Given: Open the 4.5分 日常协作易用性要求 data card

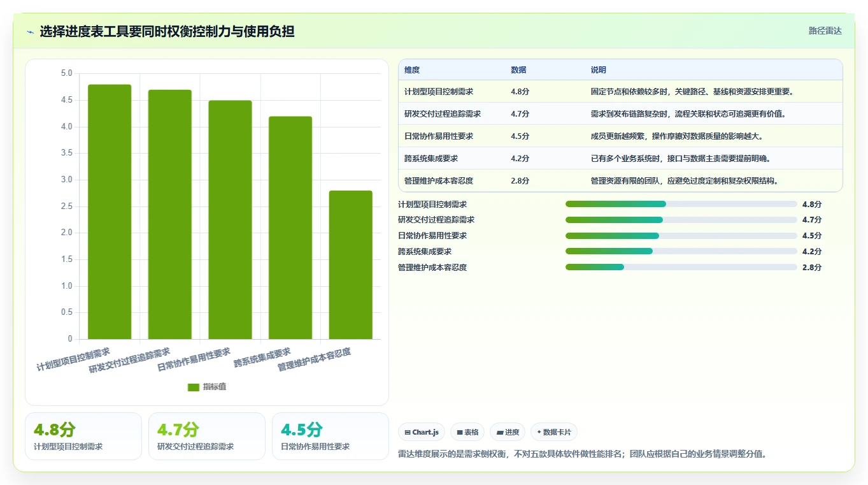Looking at the screenshot, I should (331, 436).
